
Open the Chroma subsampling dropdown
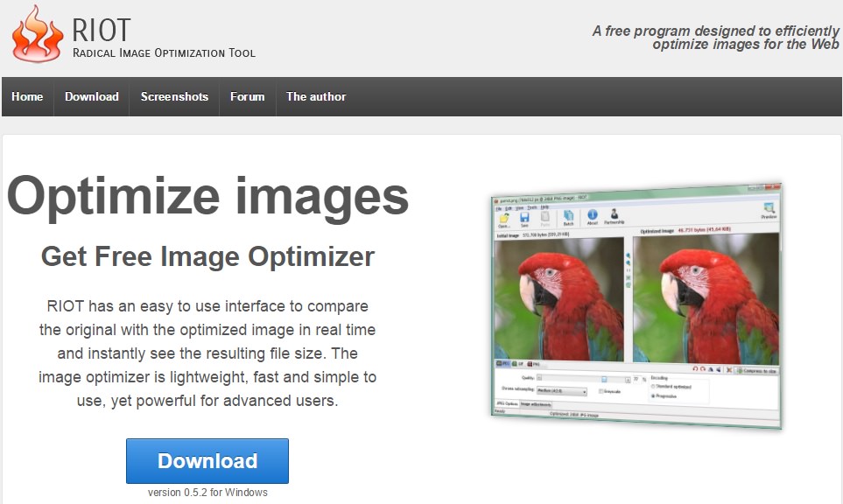[x=562, y=390]
